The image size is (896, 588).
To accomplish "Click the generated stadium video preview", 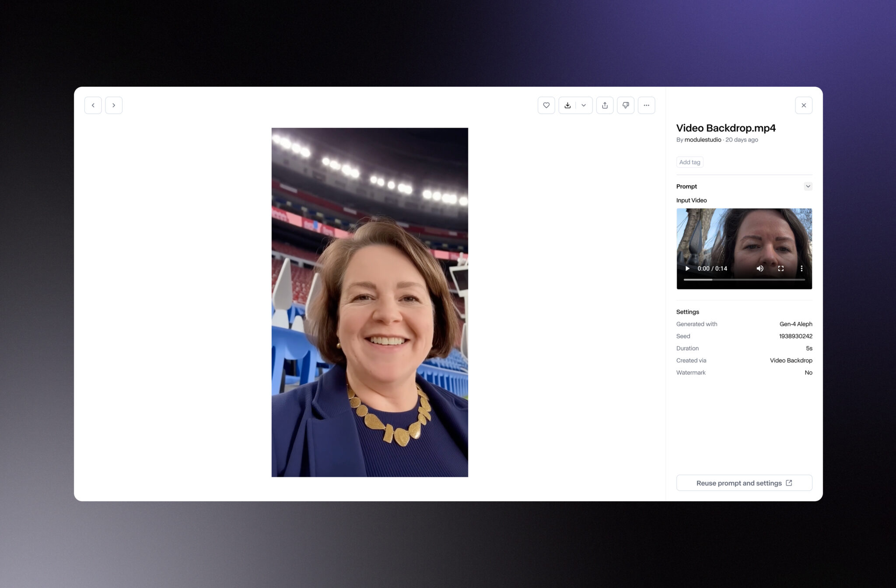I will 370,302.
